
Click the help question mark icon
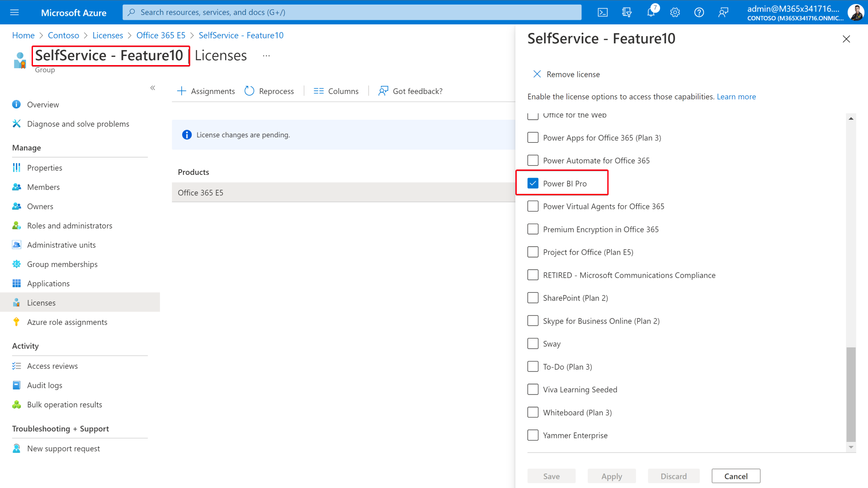tap(699, 12)
